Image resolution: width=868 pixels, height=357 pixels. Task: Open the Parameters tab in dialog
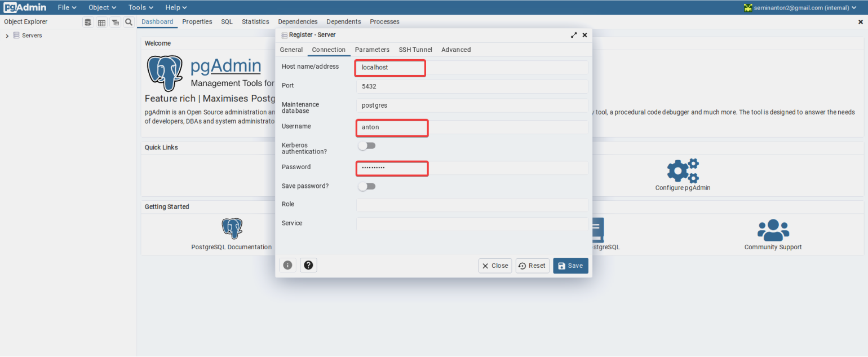[x=372, y=50]
